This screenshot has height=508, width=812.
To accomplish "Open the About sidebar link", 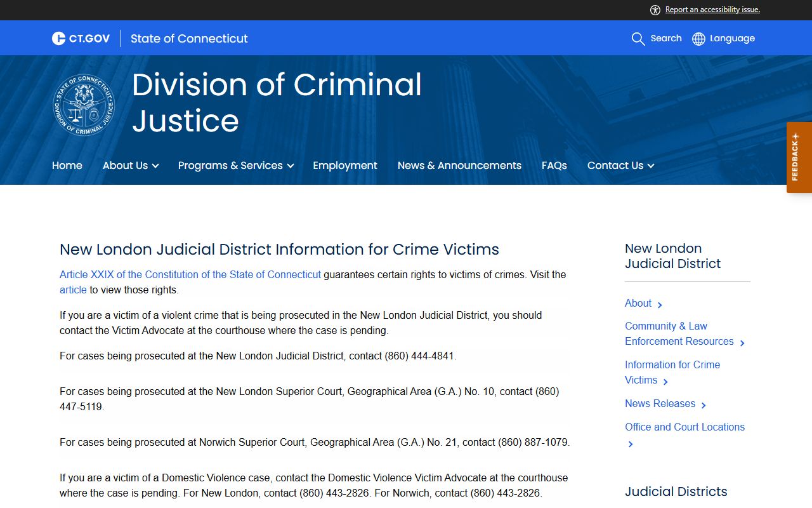I will click(x=638, y=304).
